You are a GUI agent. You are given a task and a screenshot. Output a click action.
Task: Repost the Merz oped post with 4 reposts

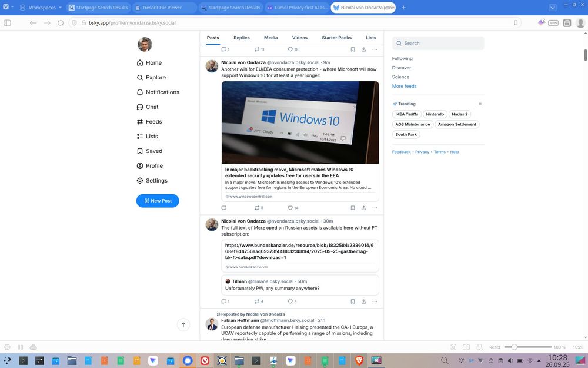coord(259,301)
